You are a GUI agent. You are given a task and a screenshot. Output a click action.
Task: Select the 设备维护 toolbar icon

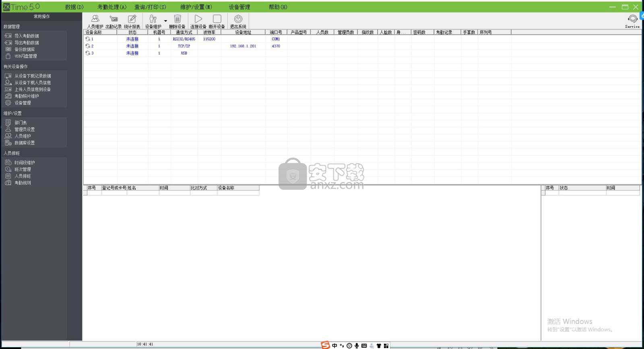click(x=153, y=21)
